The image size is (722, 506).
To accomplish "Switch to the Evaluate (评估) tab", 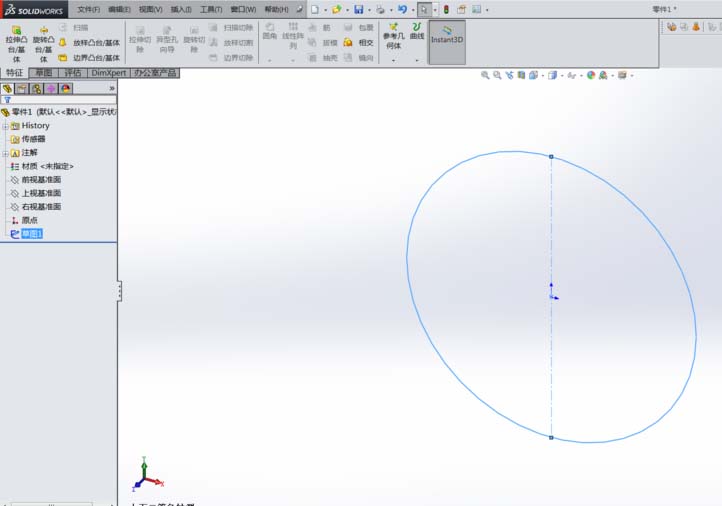I will click(73, 73).
